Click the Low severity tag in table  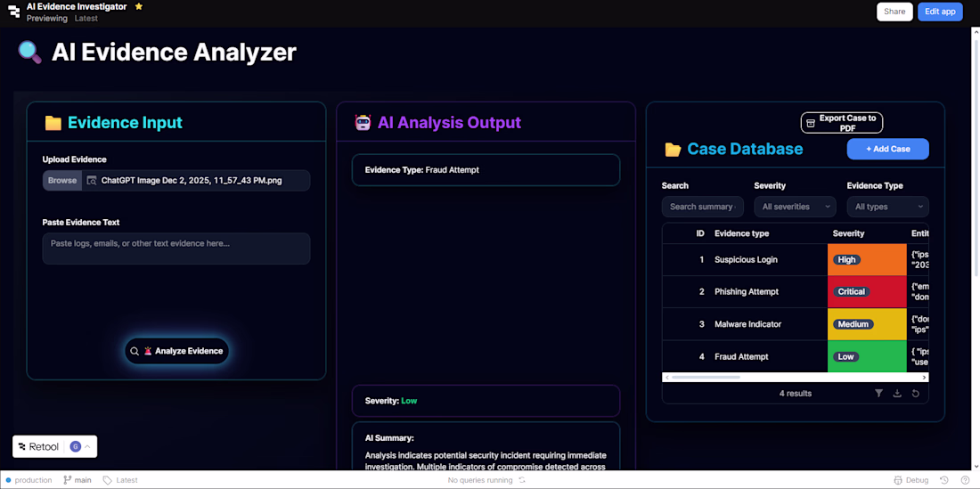[x=845, y=356]
